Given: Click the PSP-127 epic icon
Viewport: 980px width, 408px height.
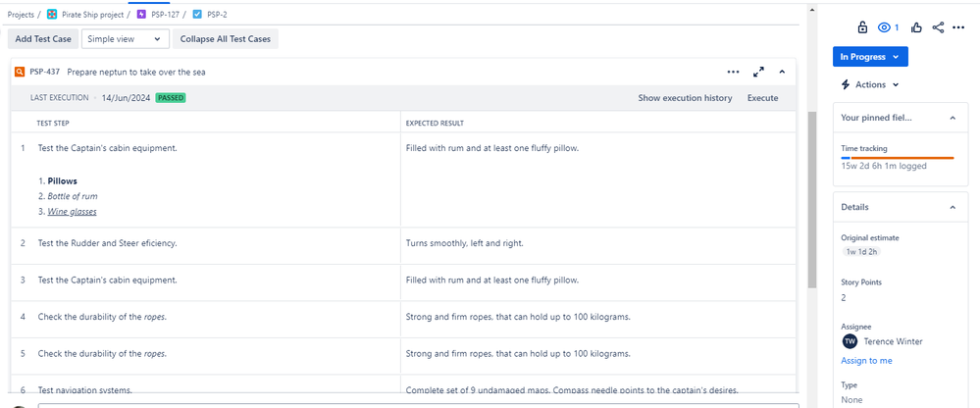Looking at the screenshot, I should [141, 15].
